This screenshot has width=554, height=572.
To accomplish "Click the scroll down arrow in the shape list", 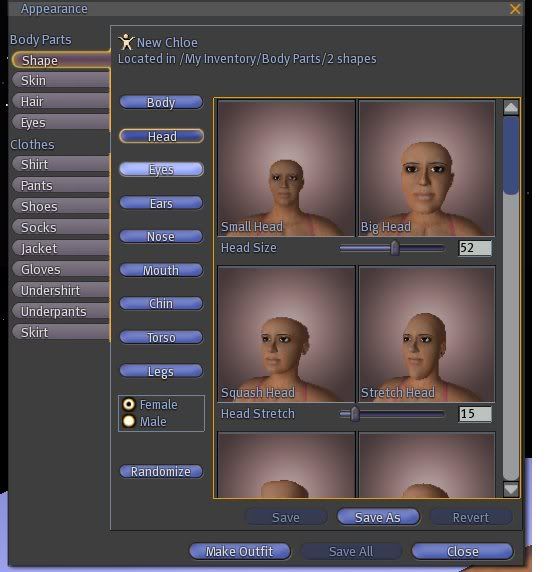I will click(511, 489).
